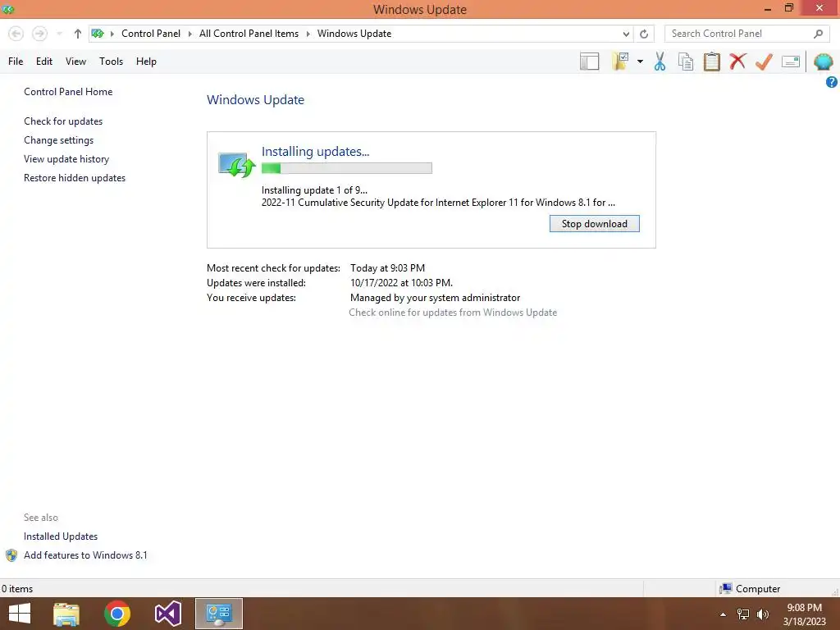Click the 0 items status text
This screenshot has width=840, height=630.
tap(17, 589)
